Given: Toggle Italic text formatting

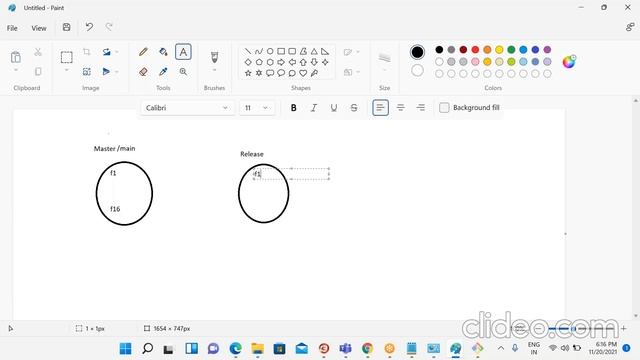Looking at the screenshot, I should coord(313,108).
